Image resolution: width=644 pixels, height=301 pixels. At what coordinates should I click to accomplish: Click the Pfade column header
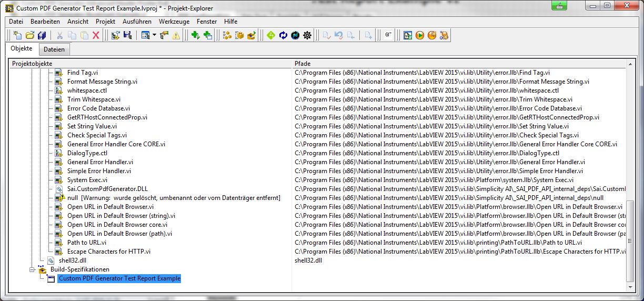(x=459, y=64)
